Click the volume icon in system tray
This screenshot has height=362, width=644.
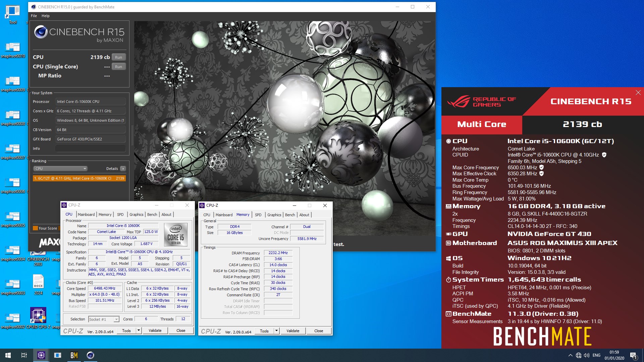586,355
